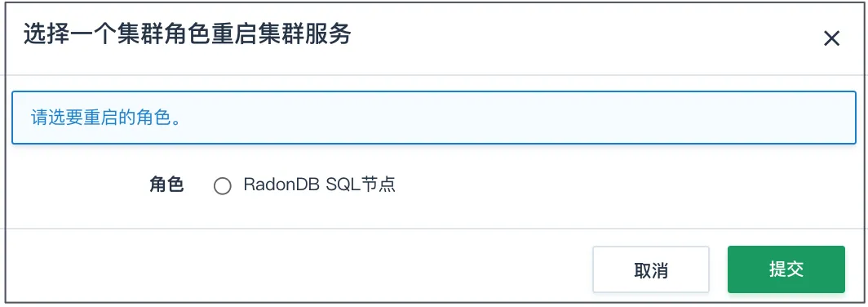
Task: Click the white button labeled 取消
Action: 651,269
